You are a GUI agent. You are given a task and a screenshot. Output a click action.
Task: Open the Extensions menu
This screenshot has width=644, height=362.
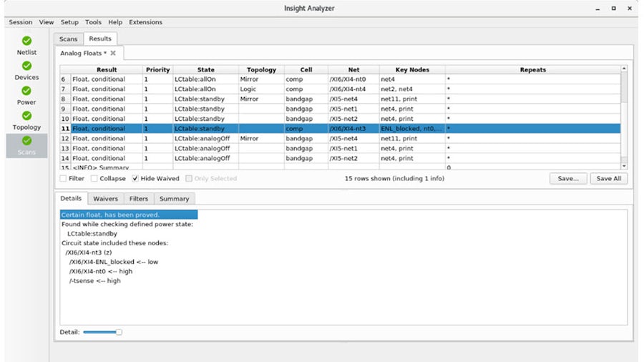click(145, 22)
